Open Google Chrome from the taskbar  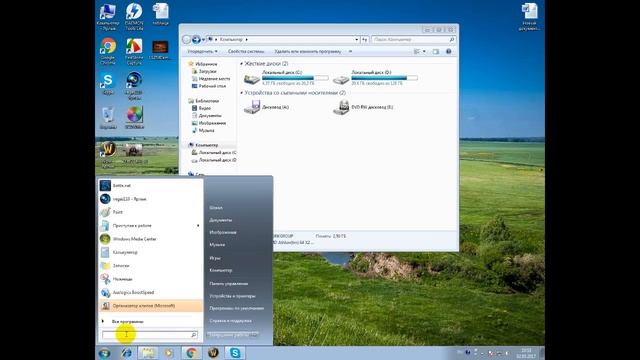191,353
